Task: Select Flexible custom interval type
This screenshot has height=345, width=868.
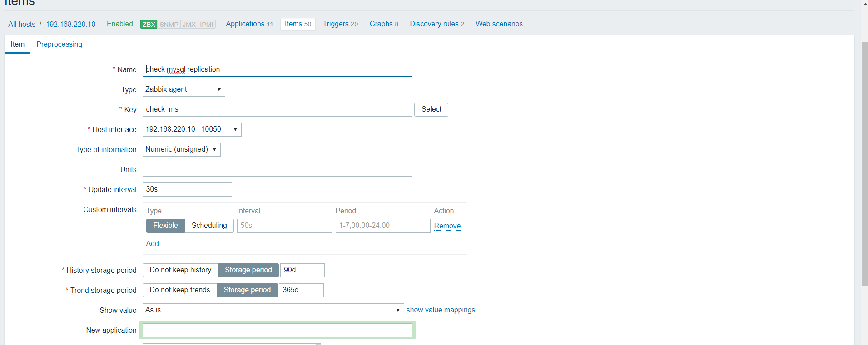Action: (x=165, y=226)
